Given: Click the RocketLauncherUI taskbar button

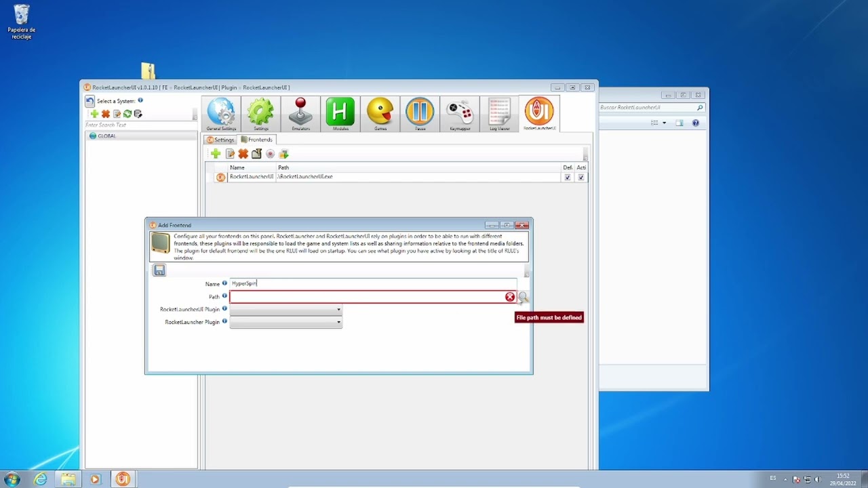Looking at the screenshot, I should 123,479.
